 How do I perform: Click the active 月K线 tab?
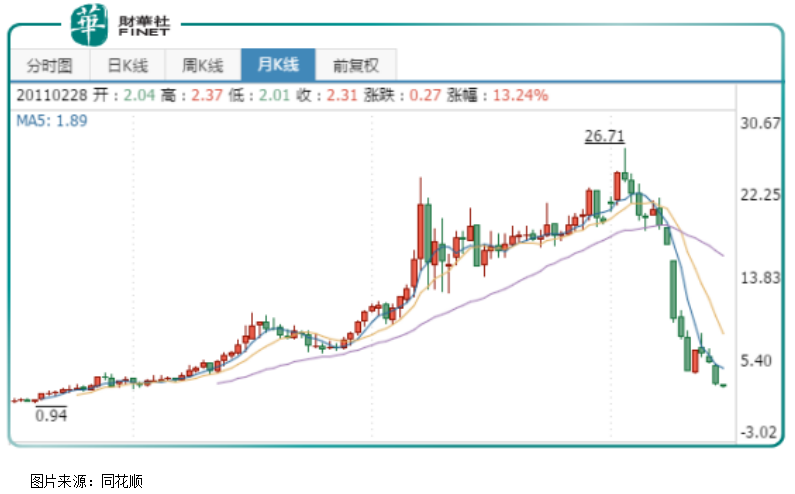point(278,66)
